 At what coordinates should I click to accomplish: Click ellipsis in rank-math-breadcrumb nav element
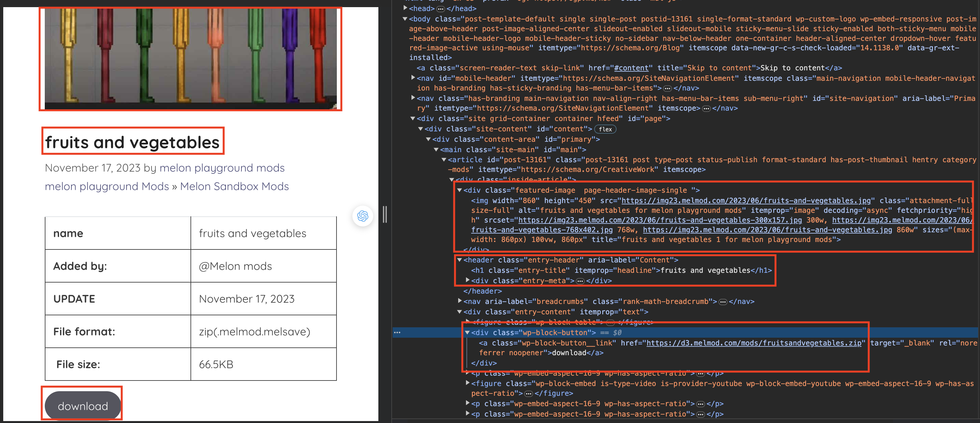coord(723,302)
